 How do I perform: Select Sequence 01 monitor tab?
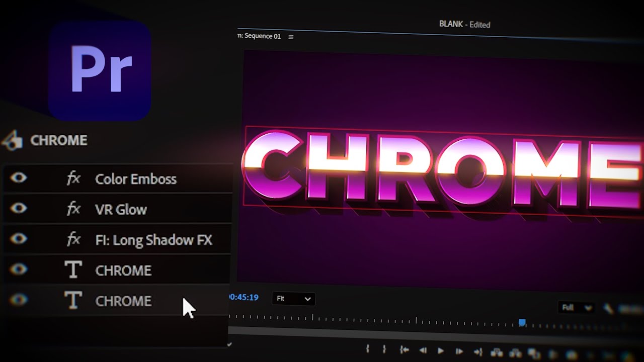(x=259, y=36)
